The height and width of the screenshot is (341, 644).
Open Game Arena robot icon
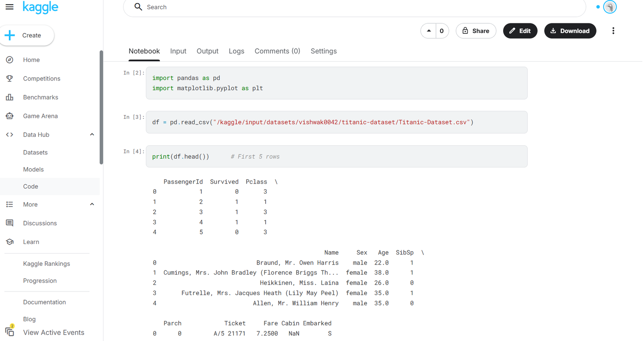10,116
